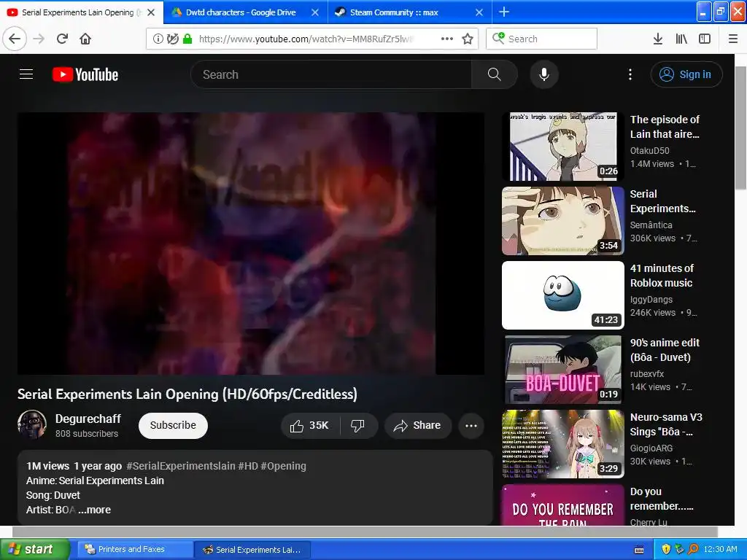Click the taskbar clock 12:30 AM
Screen dimensions: 747x560
pyautogui.click(x=720, y=549)
